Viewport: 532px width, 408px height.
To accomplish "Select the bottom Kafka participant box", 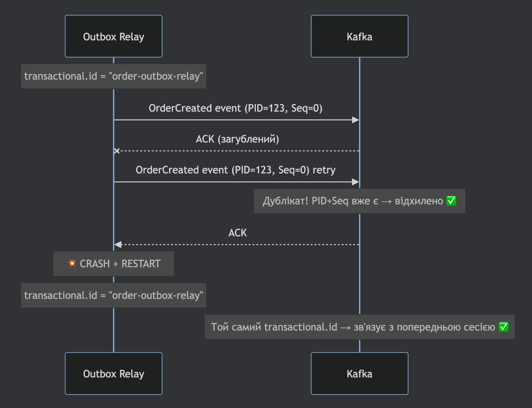I will pos(359,373).
